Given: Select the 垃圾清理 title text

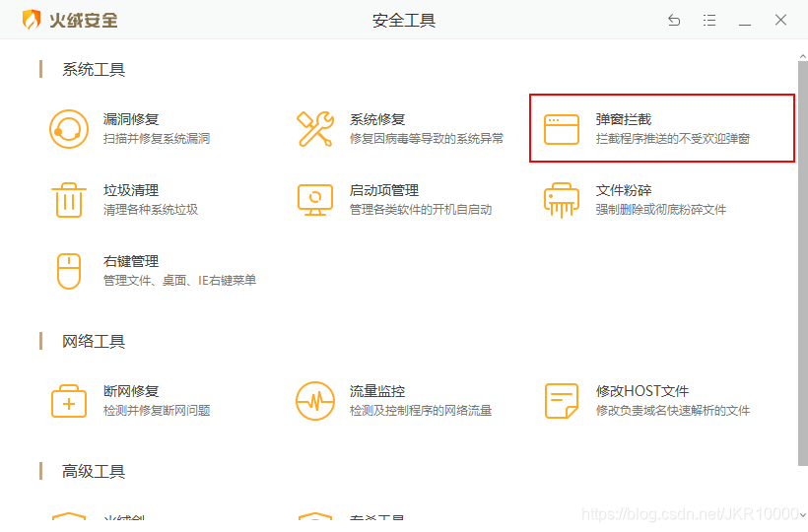Looking at the screenshot, I should [131, 190].
